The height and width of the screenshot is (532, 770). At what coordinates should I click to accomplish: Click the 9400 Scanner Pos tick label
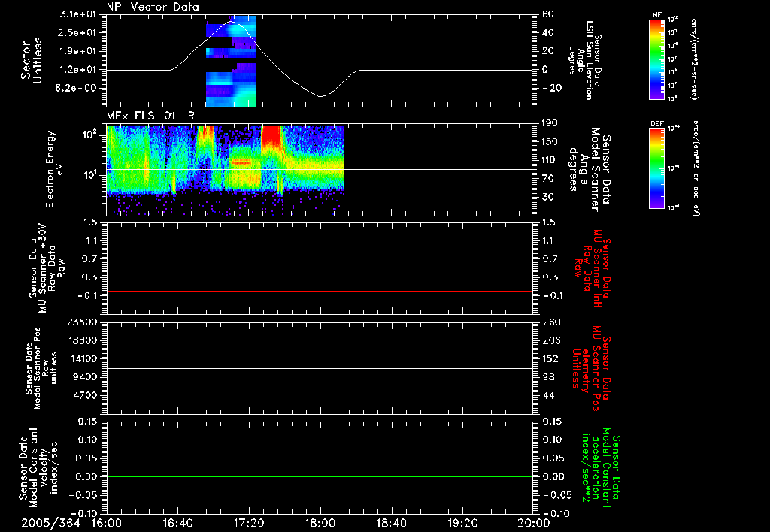(x=84, y=377)
